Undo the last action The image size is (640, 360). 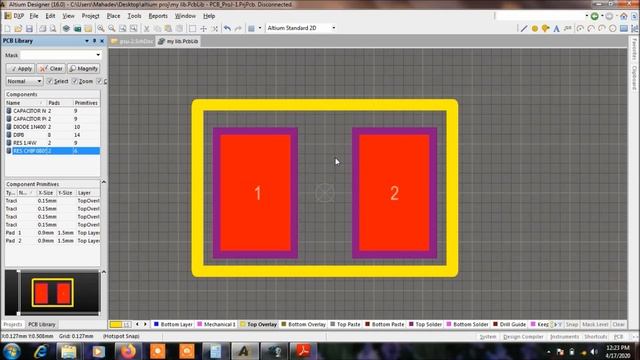227,29
